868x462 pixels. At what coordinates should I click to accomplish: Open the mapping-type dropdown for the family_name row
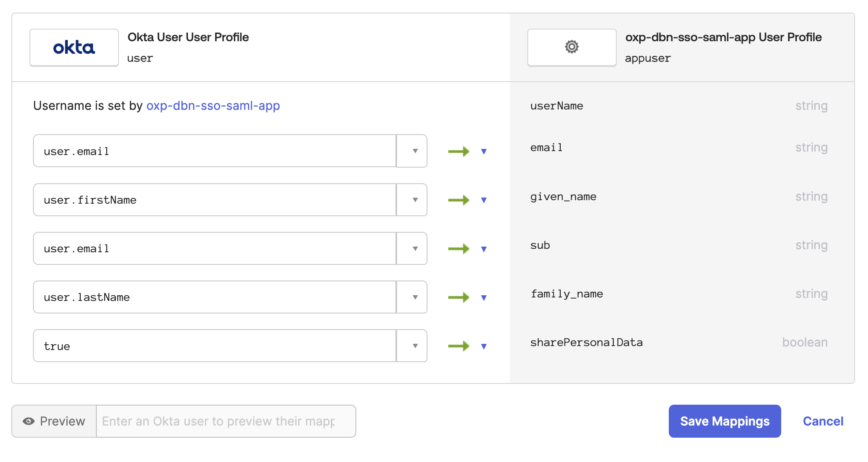484,297
